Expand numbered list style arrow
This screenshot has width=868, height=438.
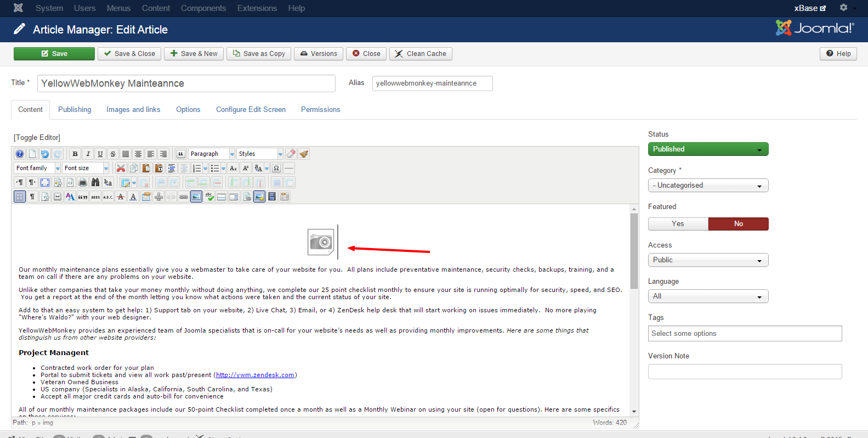pos(206,169)
